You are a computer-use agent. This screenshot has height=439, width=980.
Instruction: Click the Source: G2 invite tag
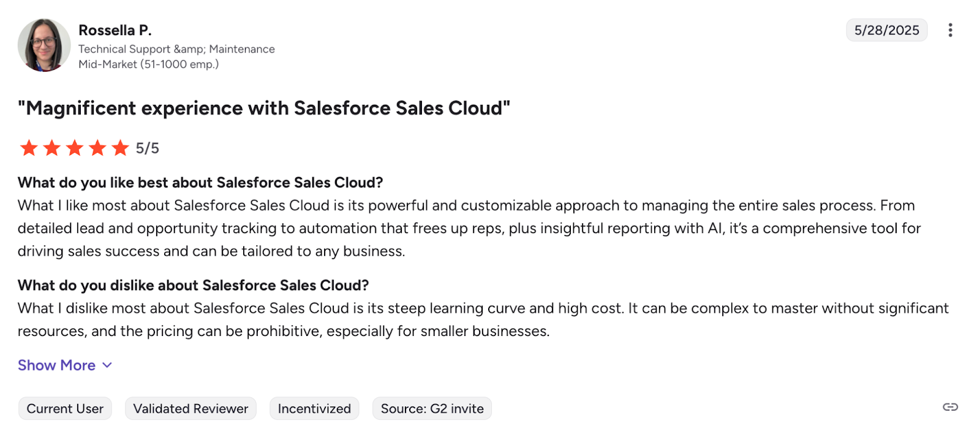[x=432, y=408]
